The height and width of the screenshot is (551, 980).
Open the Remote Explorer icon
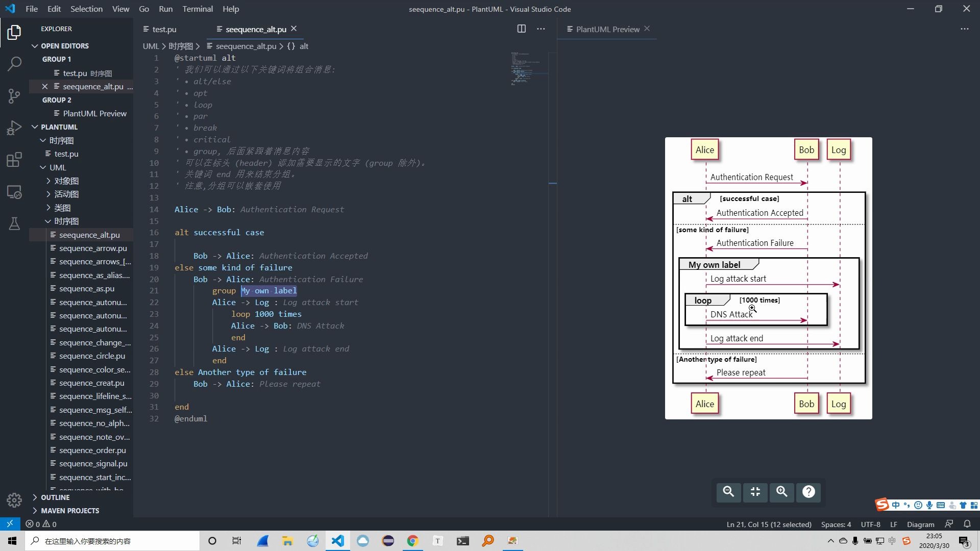14,192
